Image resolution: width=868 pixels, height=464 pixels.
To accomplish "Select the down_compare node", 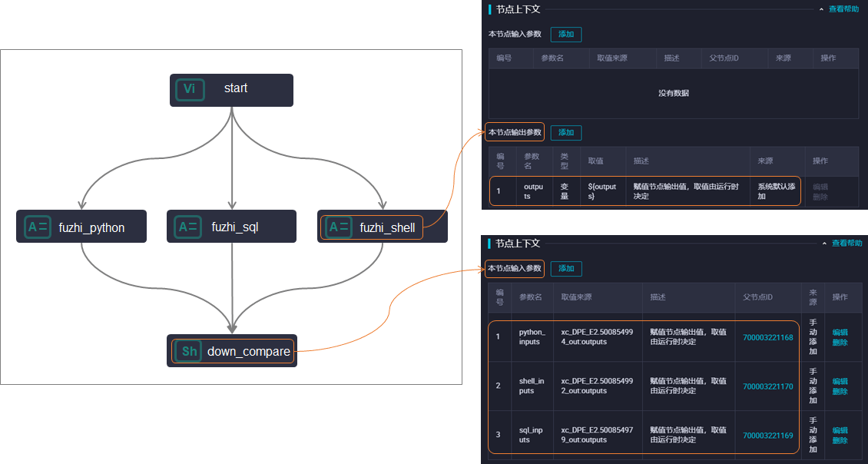I will (x=232, y=350).
